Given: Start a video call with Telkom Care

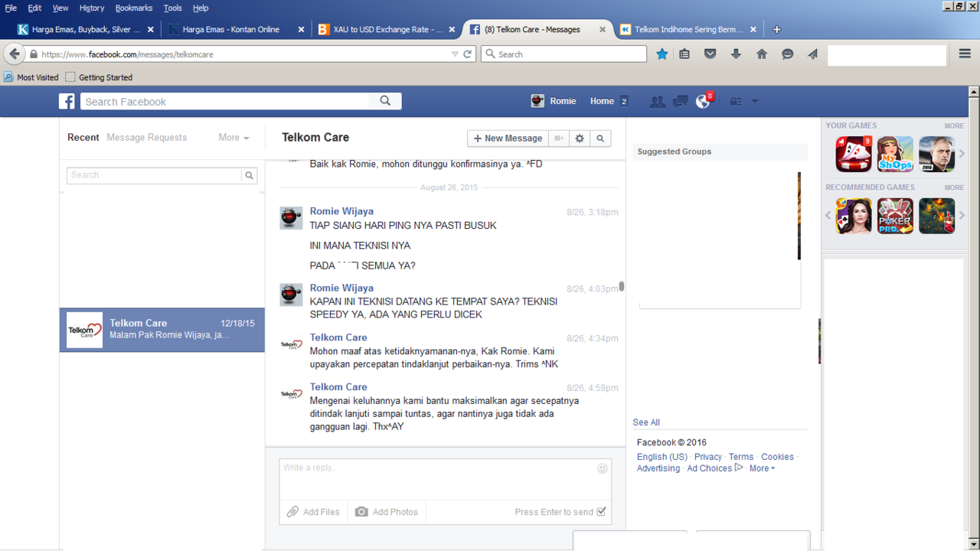Looking at the screenshot, I should point(559,139).
